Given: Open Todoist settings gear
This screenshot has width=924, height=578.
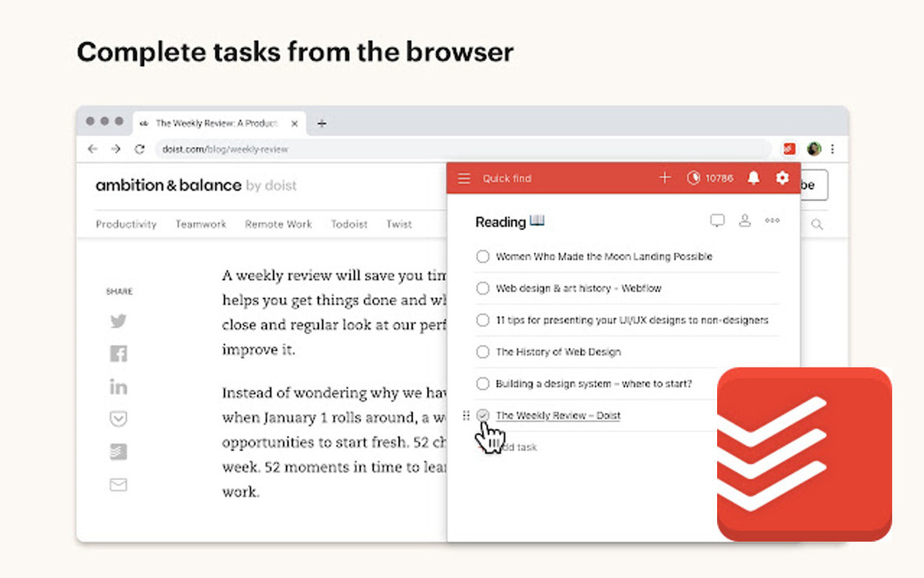Looking at the screenshot, I should tap(782, 178).
